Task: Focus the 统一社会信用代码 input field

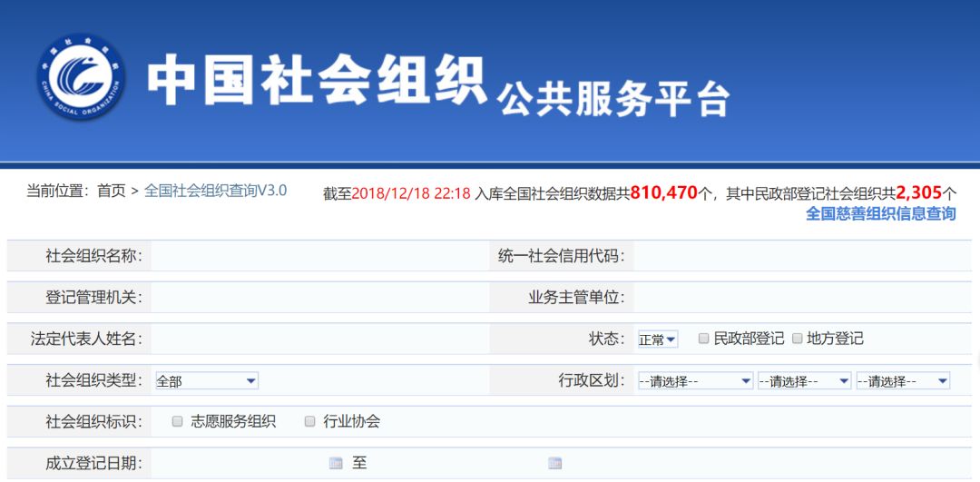Action: coord(803,256)
